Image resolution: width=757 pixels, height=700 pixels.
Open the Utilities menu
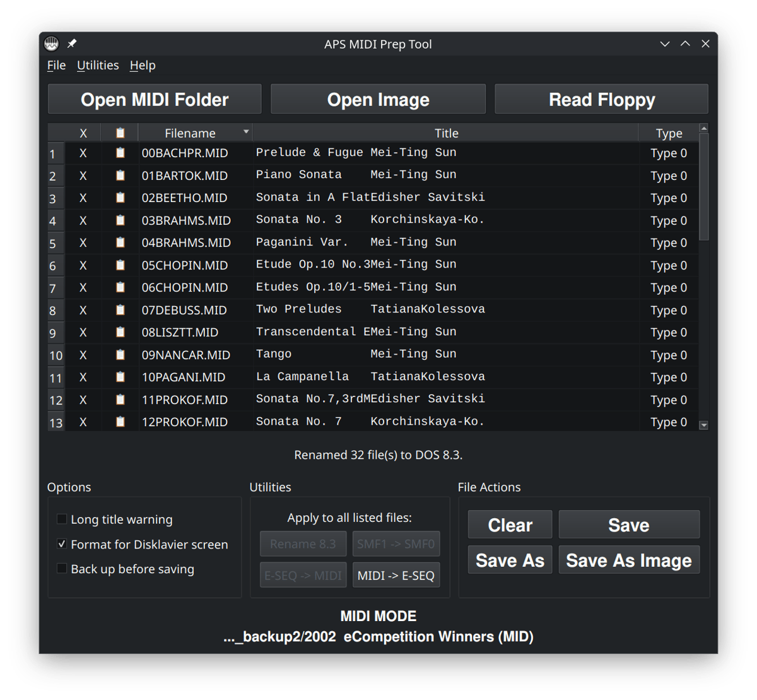point(98,66)
